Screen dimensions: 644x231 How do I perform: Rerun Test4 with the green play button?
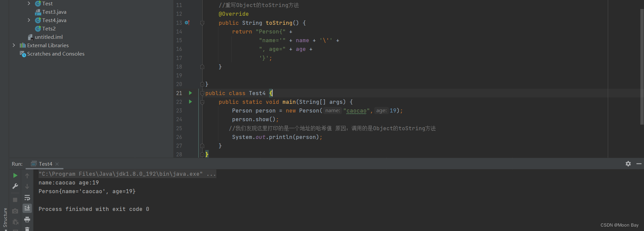[x=15, y=175]
